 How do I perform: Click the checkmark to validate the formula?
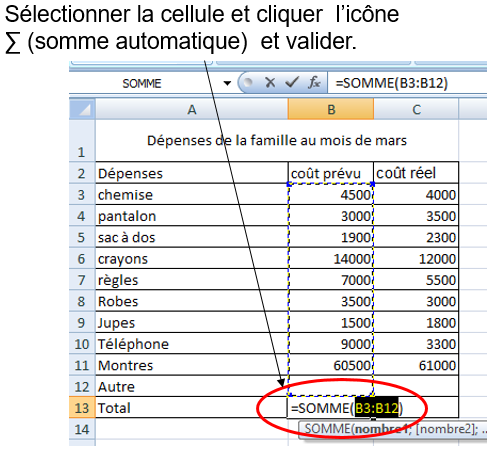(x=292, y=82)
